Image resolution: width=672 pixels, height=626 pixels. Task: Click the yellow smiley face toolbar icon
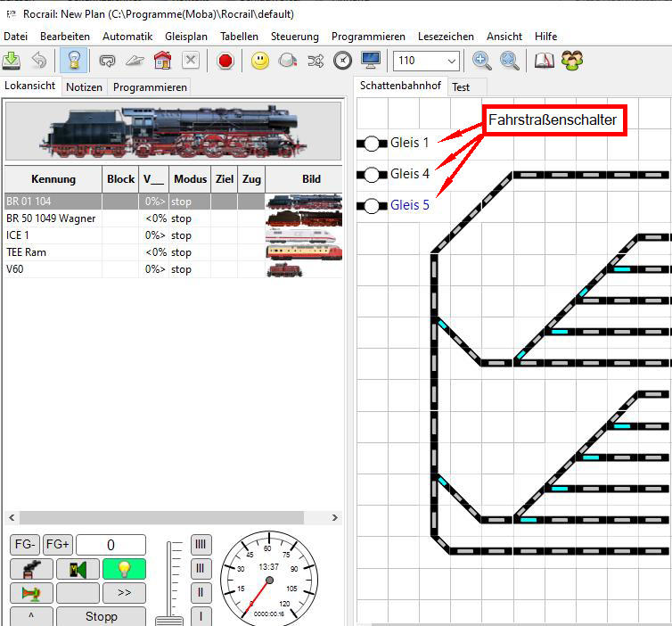(259, 61)
